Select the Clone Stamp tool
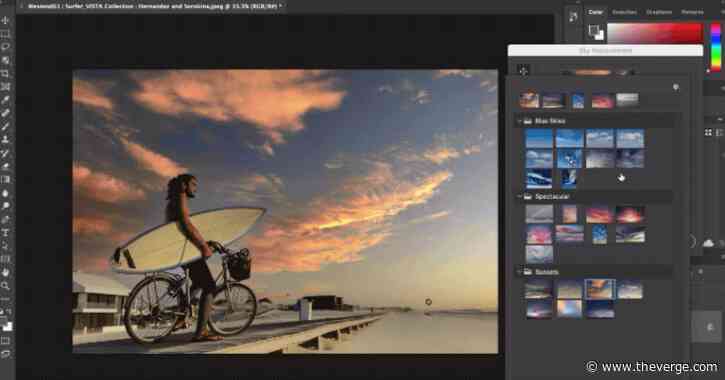This screenshot has width=725, height=380. pyautogui.click(x=6, y=140)
